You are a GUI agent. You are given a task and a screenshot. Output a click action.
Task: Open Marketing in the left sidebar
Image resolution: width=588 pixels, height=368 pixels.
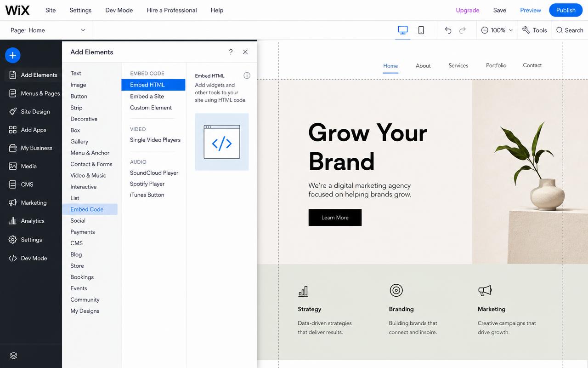coord(28,203)
